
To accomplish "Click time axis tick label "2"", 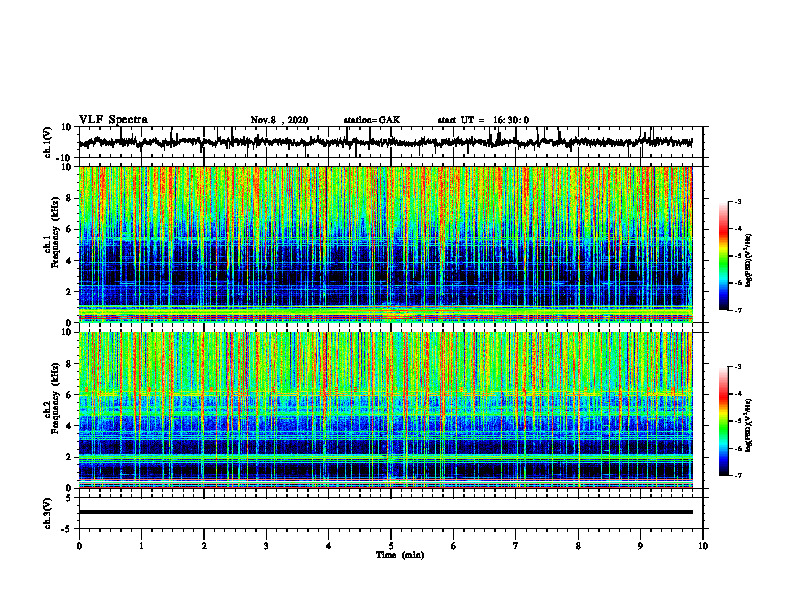I will pyautogui.click(x=204, y=546).
